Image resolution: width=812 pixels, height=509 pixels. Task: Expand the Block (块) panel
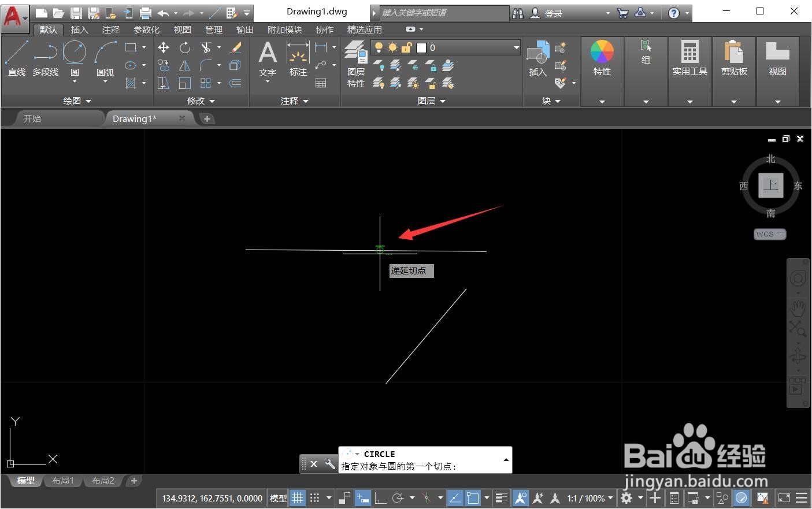(551, 101)
